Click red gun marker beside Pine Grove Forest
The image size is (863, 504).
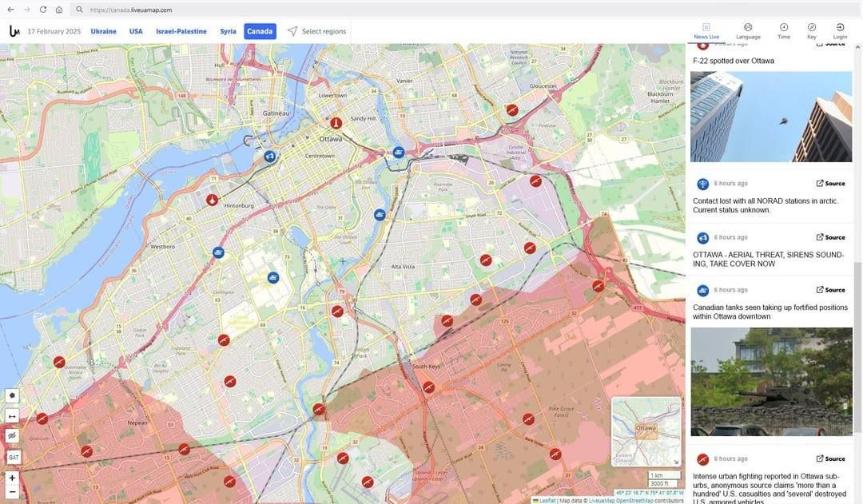click(x=528, y=419)
